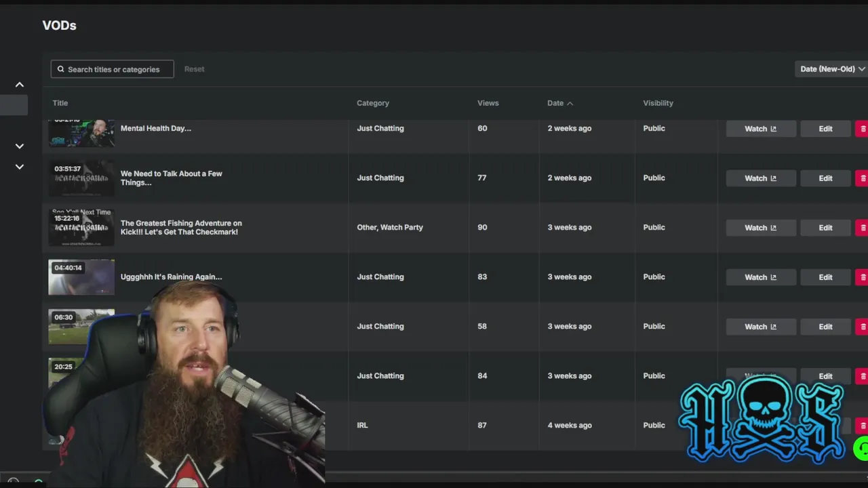Viewport: 868px width, 488px height.
Task: Click title We Need to Talk About a Few Things
Action: point(172,178)
